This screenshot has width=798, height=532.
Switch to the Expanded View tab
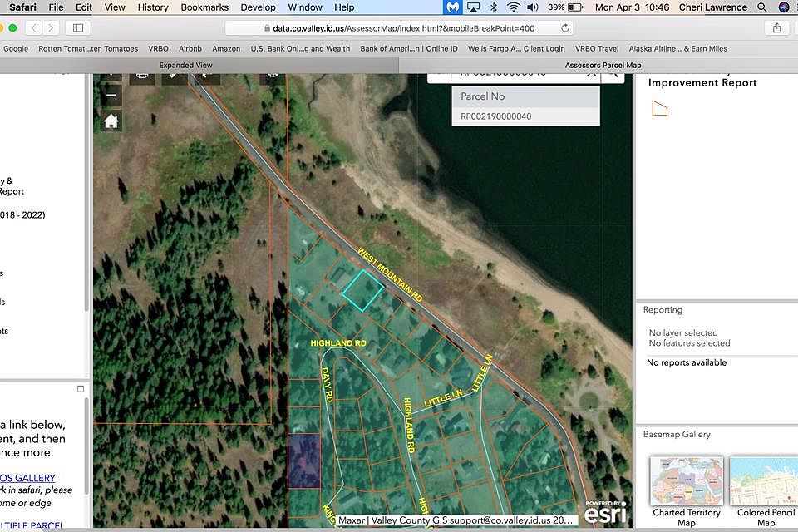[186, 65]
